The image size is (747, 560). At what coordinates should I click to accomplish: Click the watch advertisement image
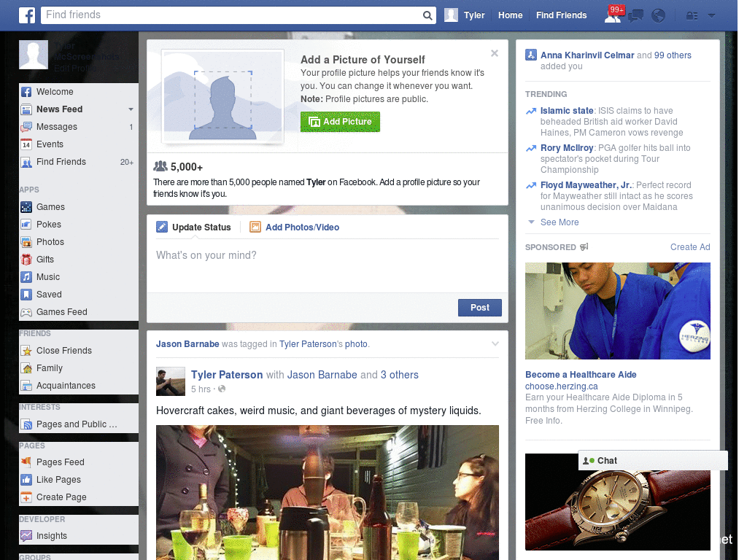pos(617,502)
